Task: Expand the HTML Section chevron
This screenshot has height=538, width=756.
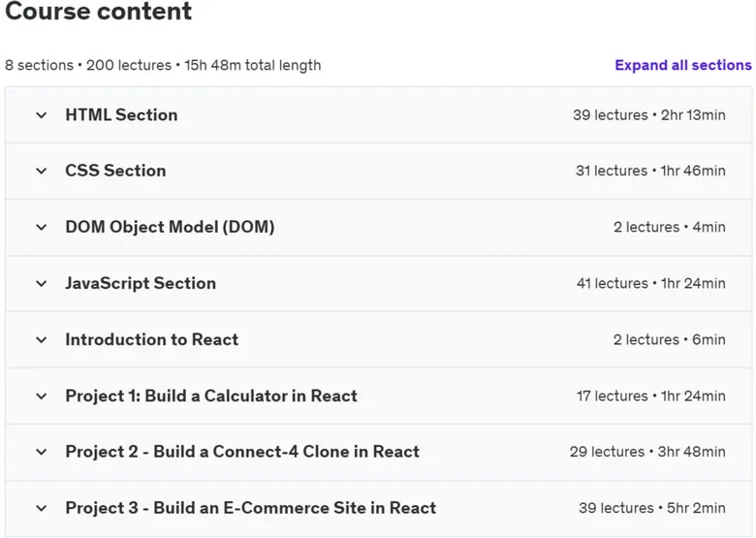Action: tap(42, 115)
